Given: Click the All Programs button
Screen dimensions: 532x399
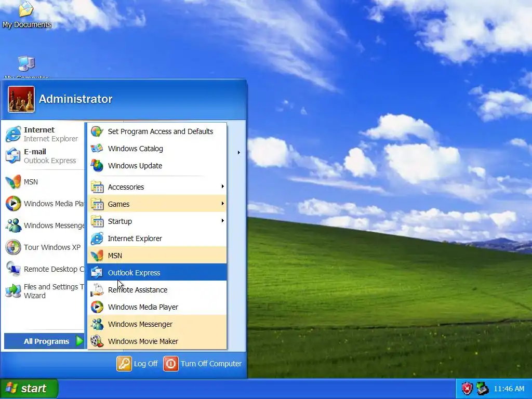Looking at the screenshot, I should pos(44,341).
